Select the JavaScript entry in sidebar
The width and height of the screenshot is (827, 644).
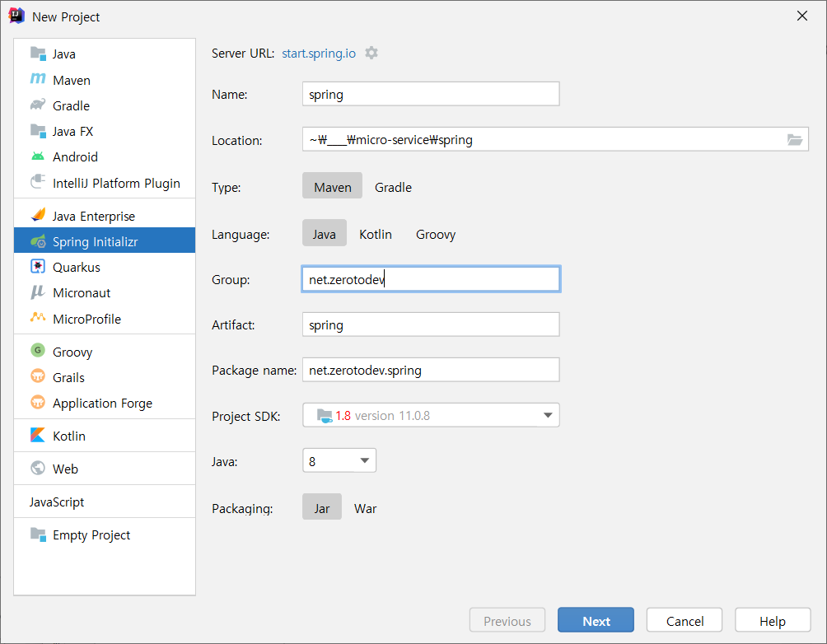pyautogui.click(x=105, y=502)
